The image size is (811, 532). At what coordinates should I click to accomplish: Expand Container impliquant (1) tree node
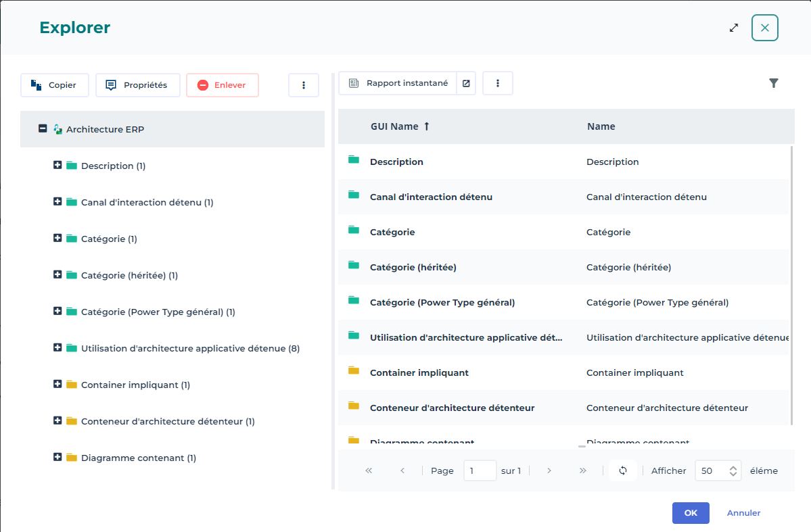coord(57,384)
